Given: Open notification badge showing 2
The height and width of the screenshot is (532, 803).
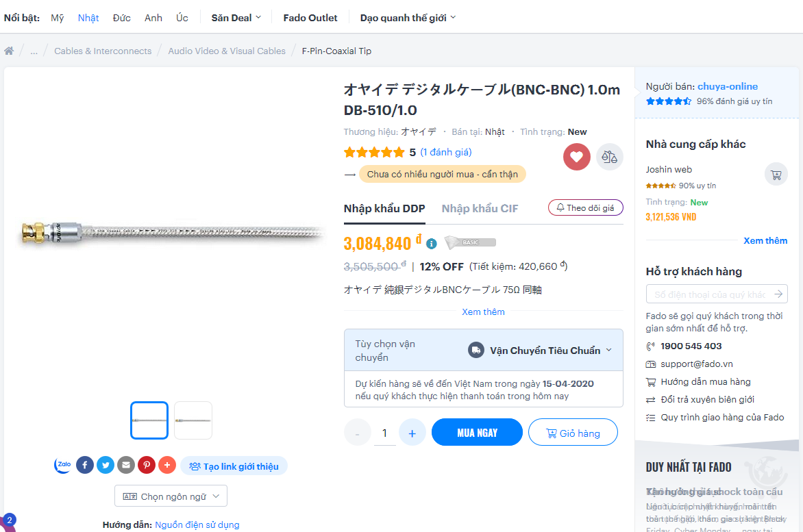Looking at the screenshot, I should point(9,520).
